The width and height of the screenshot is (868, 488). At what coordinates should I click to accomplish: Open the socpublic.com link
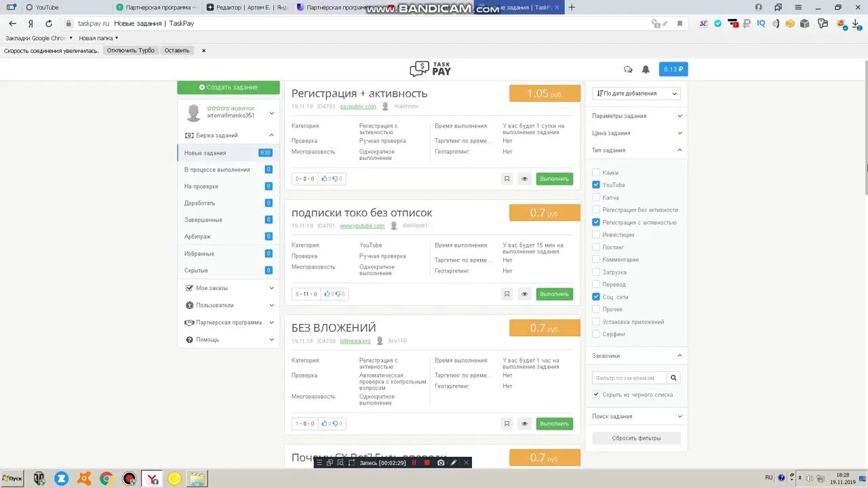click(x=358, y=106)
